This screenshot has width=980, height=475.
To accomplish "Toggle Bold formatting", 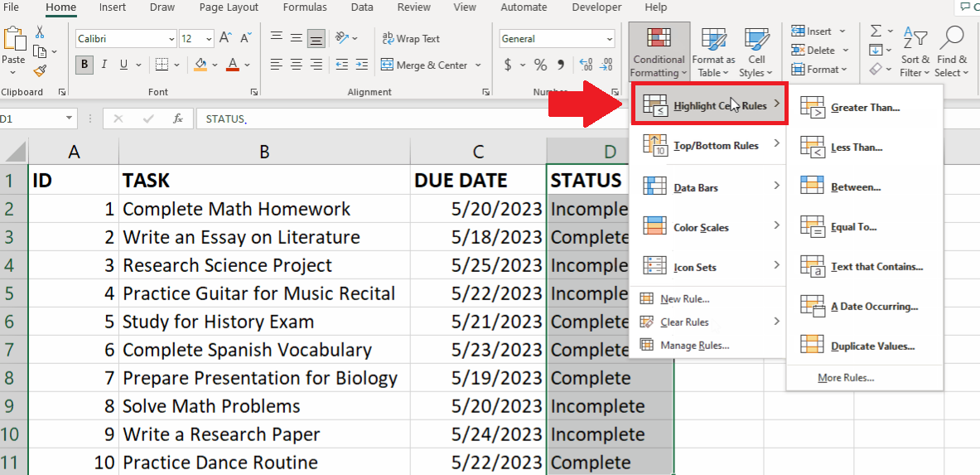I will [x=84, y=65].
